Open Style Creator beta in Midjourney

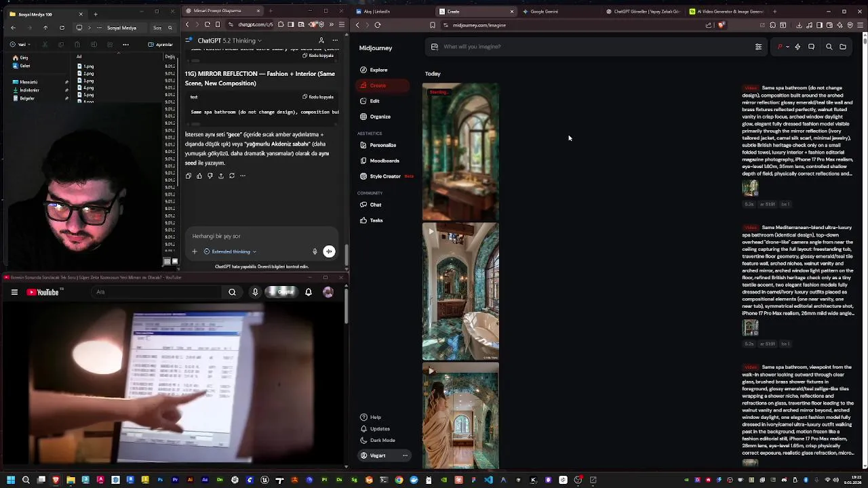(387, 176)
